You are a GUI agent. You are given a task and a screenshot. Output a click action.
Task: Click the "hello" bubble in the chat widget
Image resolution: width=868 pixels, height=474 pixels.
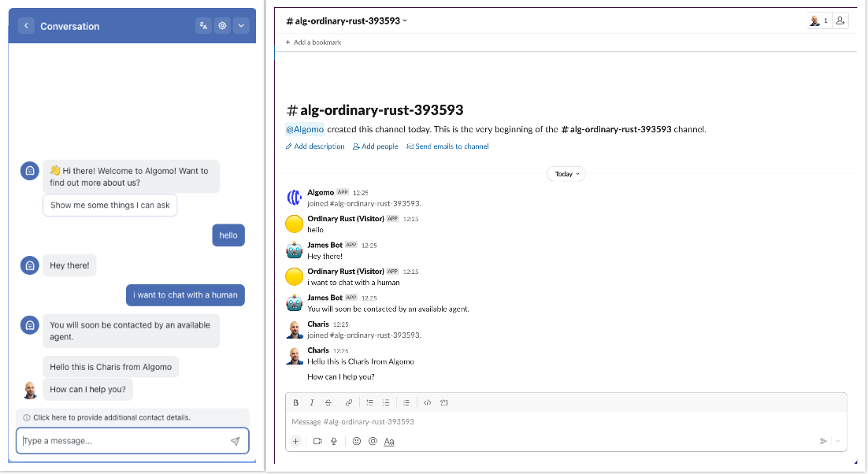pyautogui.click(x=228, y=235)
